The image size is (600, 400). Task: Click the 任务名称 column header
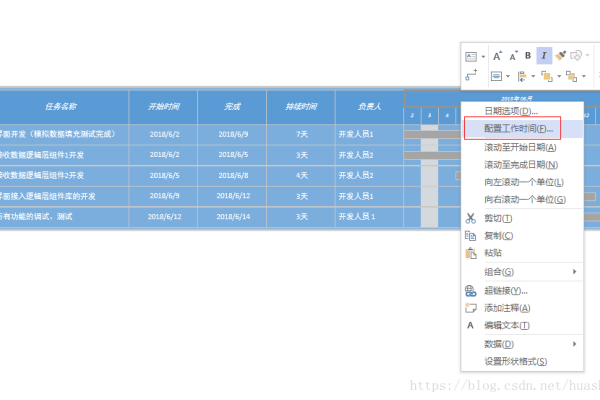[61, 105]
